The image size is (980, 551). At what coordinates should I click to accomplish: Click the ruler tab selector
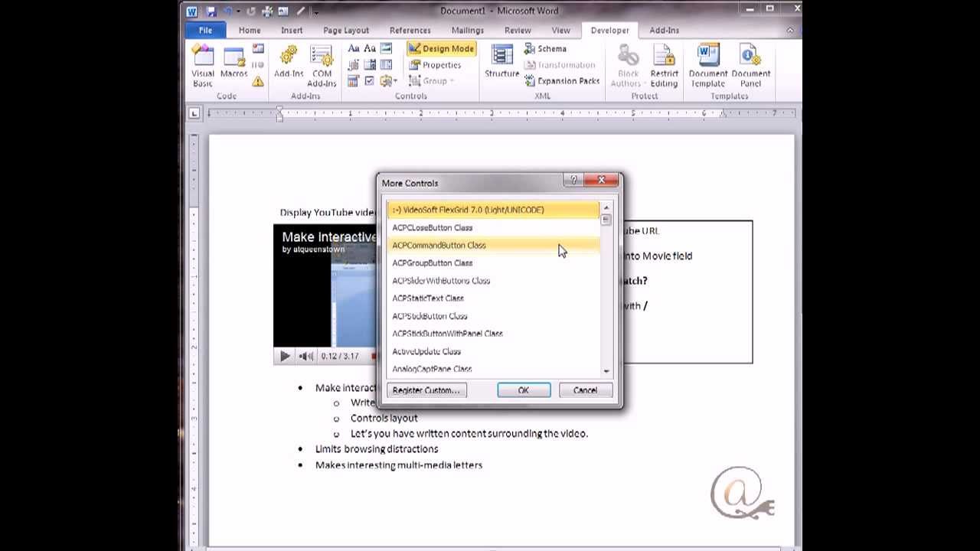click(194, 113)
